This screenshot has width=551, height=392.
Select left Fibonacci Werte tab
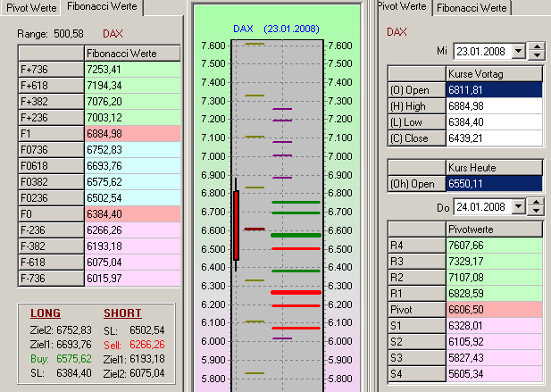(102, 6)
